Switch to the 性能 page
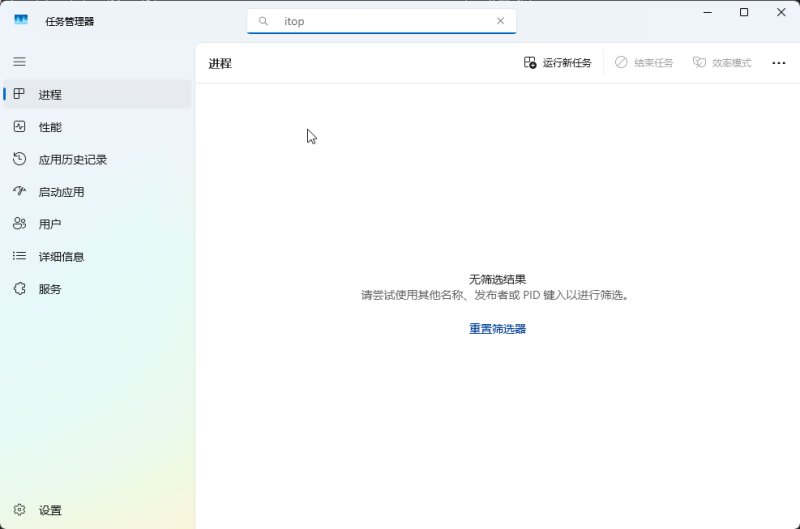The height and width of the screenshot is (529, 800). point(97,127)
